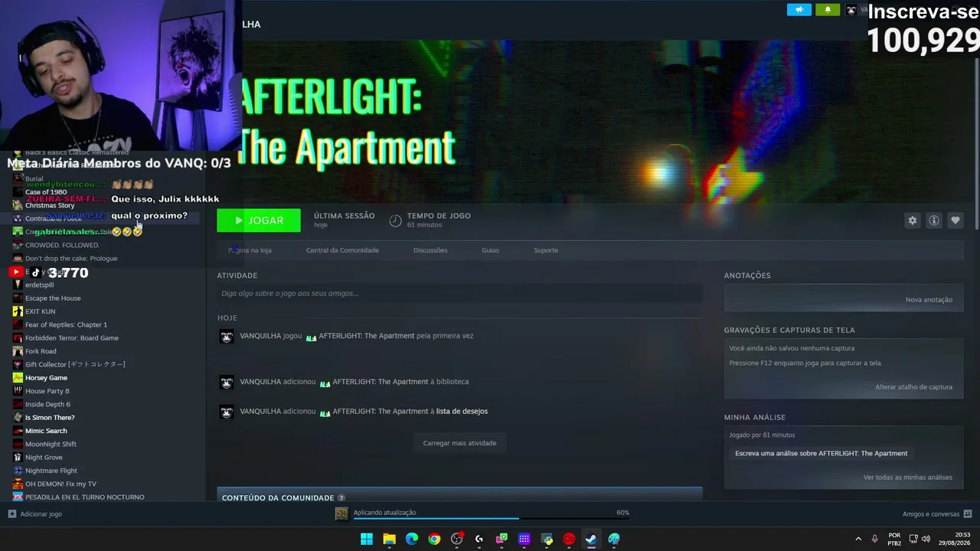Open File Explorer from the taskbar
The width and height of the screenshot is (980, 551).
[389, 539]
